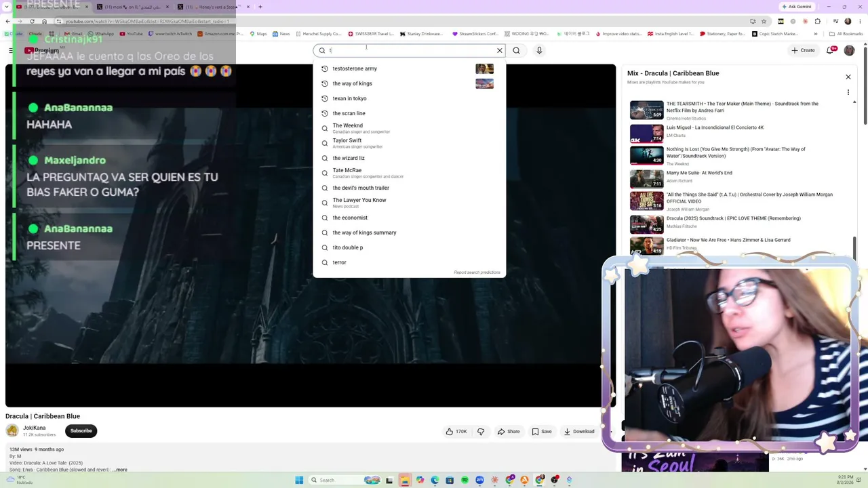
Task: Select 'the wizard liz' suggestion
Action: [x=409, y=158]
